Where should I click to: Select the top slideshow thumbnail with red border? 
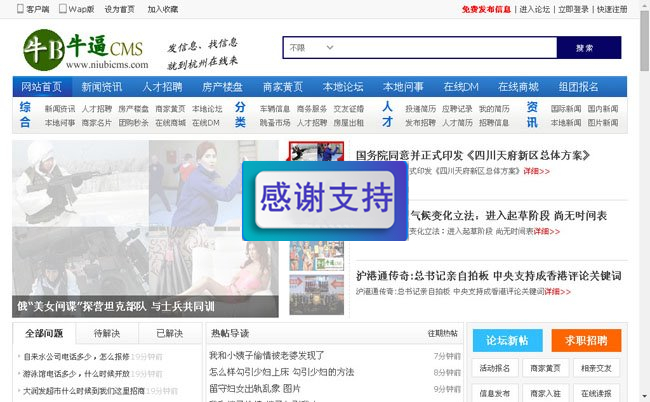tap(316, 151)
